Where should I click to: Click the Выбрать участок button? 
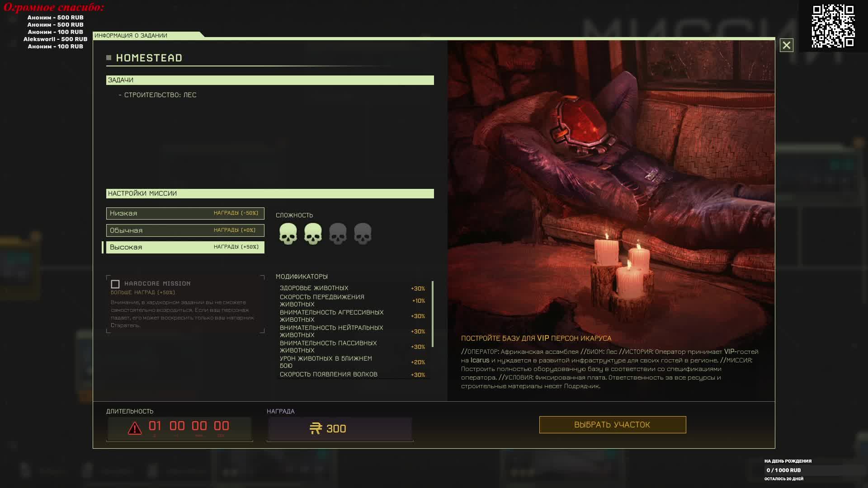tap(612, 425)
